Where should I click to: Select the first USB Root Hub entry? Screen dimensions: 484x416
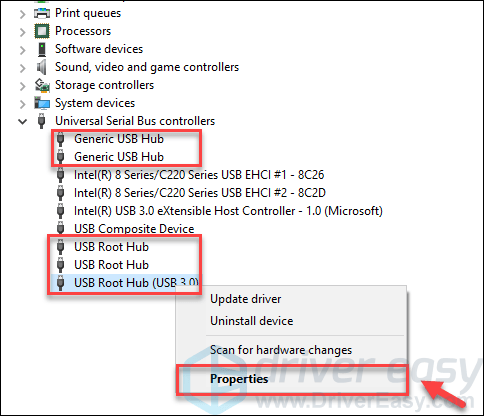[111, 247]
